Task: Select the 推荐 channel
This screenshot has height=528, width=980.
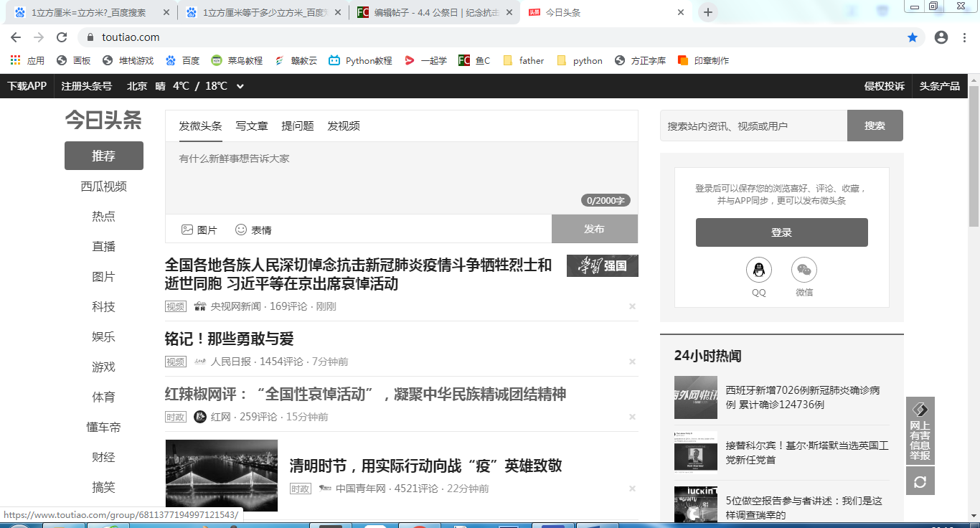Action: (104, 156)
